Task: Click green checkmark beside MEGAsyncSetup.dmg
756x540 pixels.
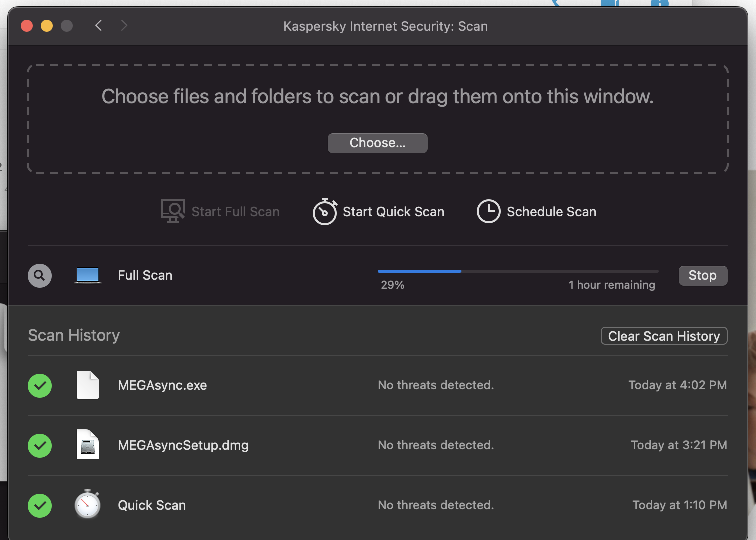Action: coord(40,446)
